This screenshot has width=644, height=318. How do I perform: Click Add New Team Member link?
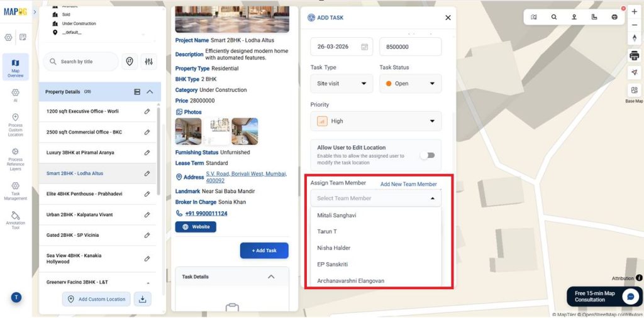click(408, 184)
